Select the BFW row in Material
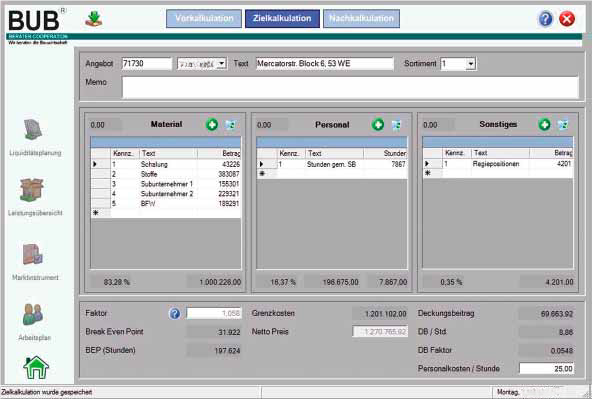This screenshot has height=399, width=592. coord(166,203)
